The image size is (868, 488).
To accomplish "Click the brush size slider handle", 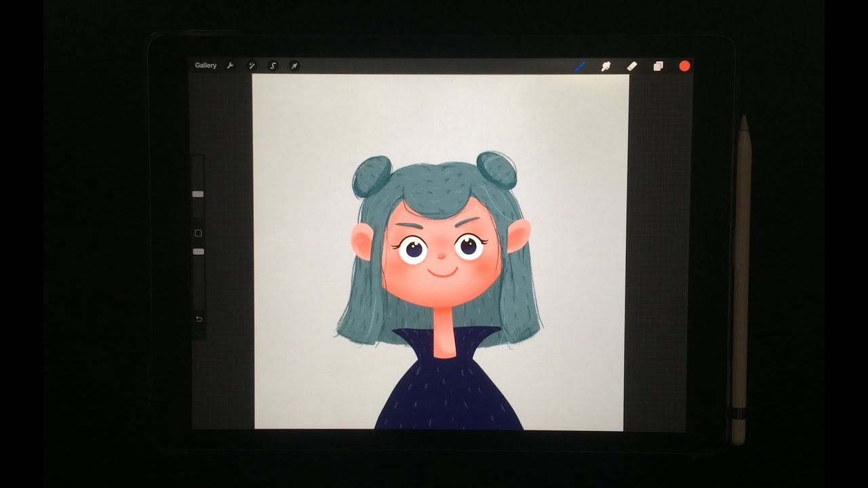I will pos(198,194).
